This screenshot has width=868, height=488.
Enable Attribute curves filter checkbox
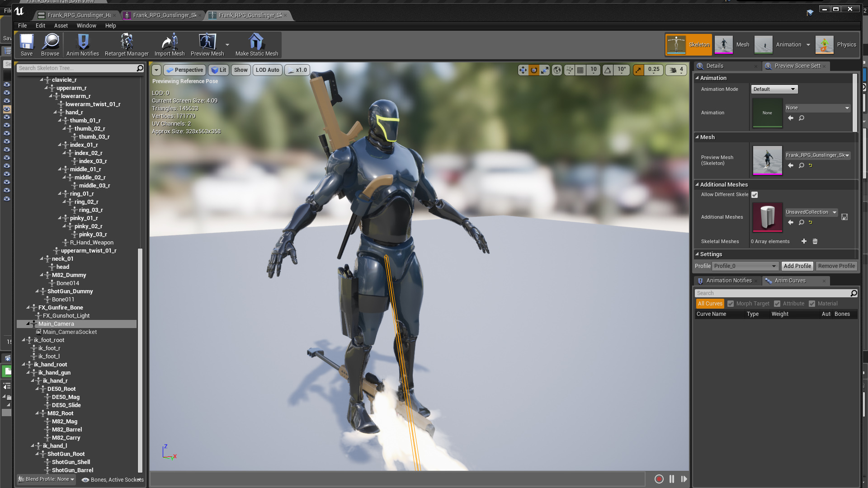pyautogui.click(x=777, y=303)
